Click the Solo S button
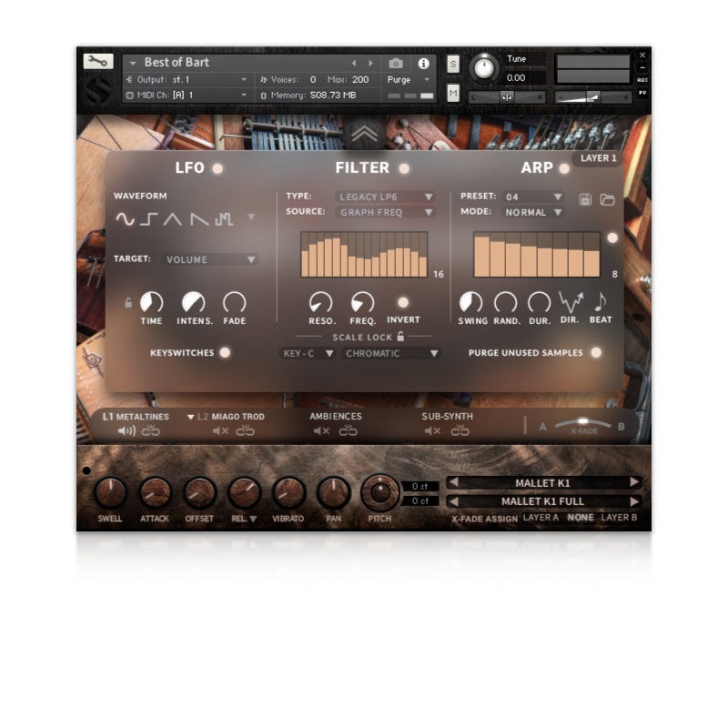Viewport: 728px width, 728px height. tap(453, 64)
